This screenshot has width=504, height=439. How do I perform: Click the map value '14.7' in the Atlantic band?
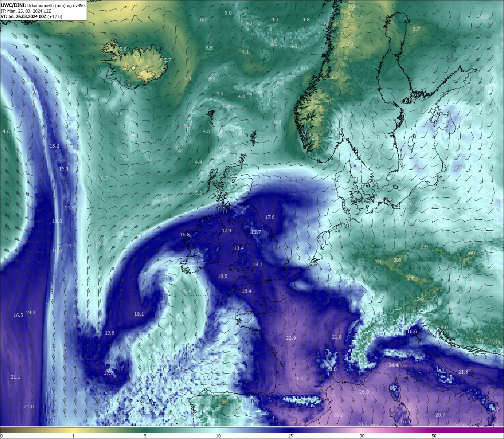[x=70, y=245]
